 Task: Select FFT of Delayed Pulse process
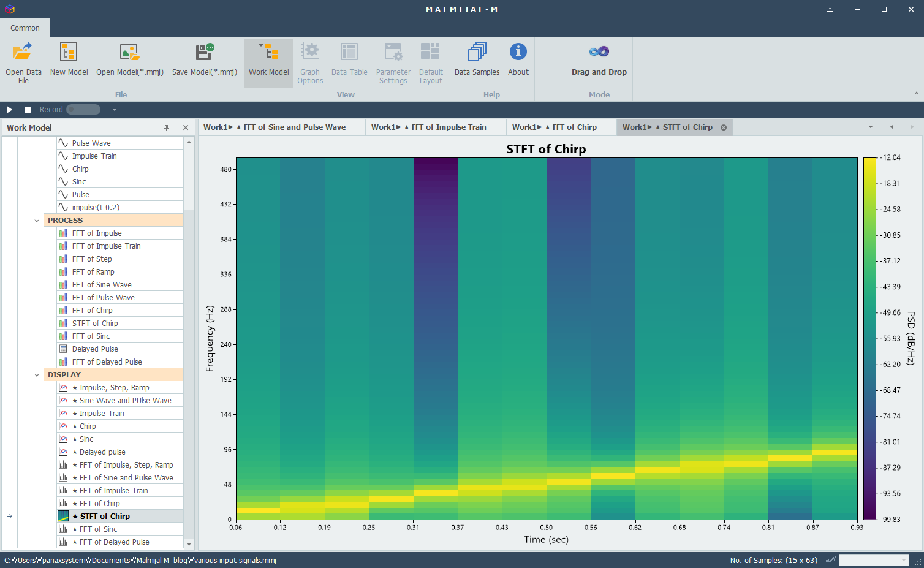click(x=120, y=362)
